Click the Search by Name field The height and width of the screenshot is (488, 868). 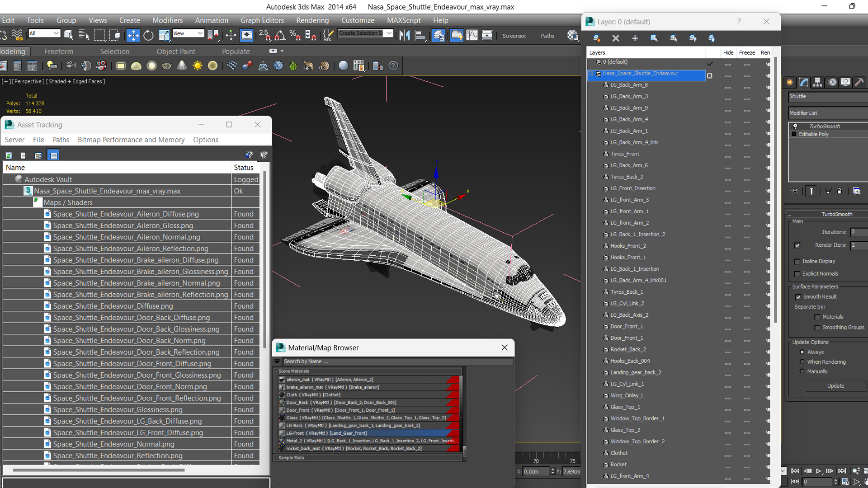[397, 361]
